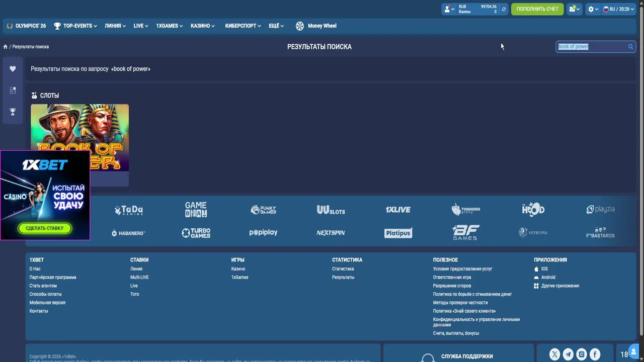644x362 pixels.
Task: Expand the 1XGAMES menu
Action: (x=169, y=26)
